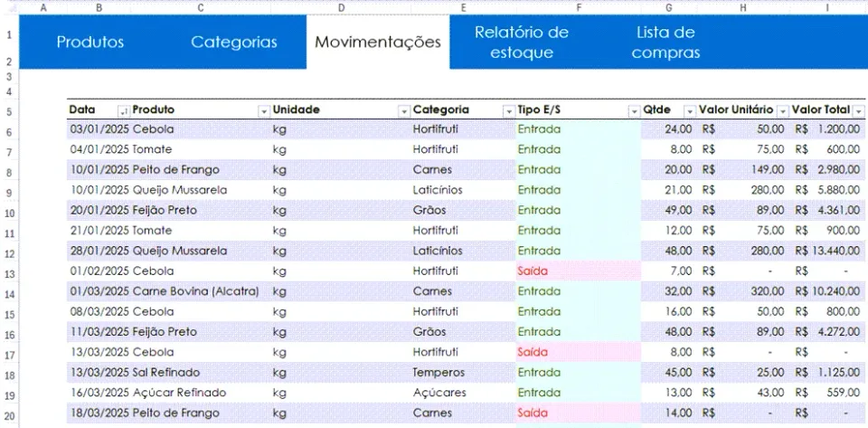Open the Relatório de estoque tab
This screenshot has height=428, width=868.
(x=522, y=43)
